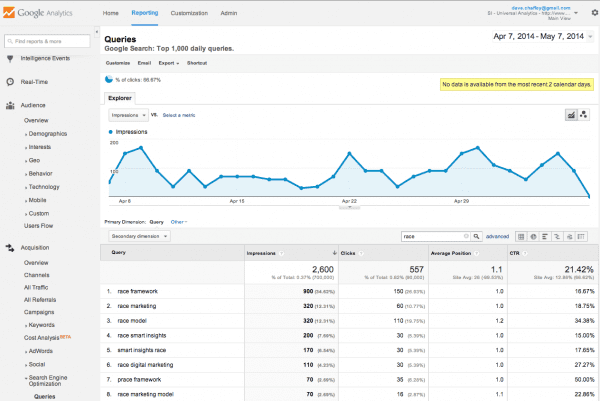Open the Other primary dimension dropdown
Viewport: 600px width, 401px height.
(x=179, y=222)
